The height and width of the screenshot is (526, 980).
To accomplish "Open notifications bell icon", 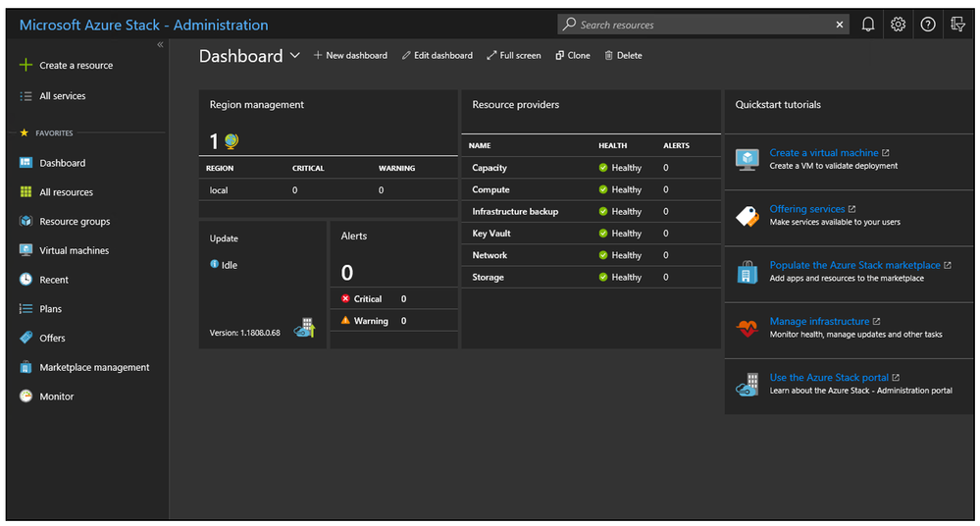I will [x=868, y=25].
